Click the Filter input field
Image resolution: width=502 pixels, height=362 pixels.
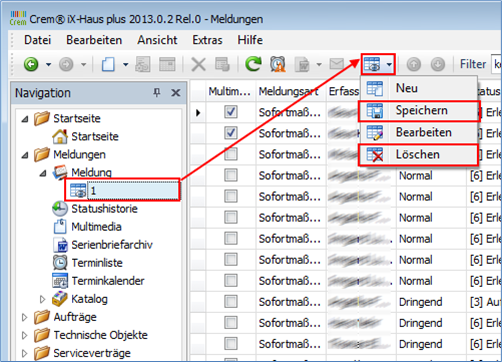(x=496, y=64)
